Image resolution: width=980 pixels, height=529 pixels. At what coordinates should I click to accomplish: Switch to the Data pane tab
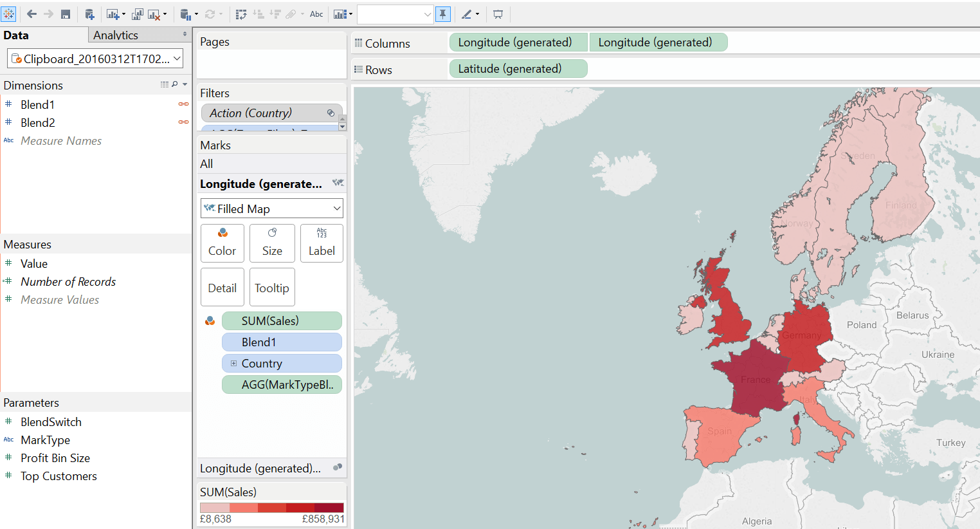pos(16,35)
